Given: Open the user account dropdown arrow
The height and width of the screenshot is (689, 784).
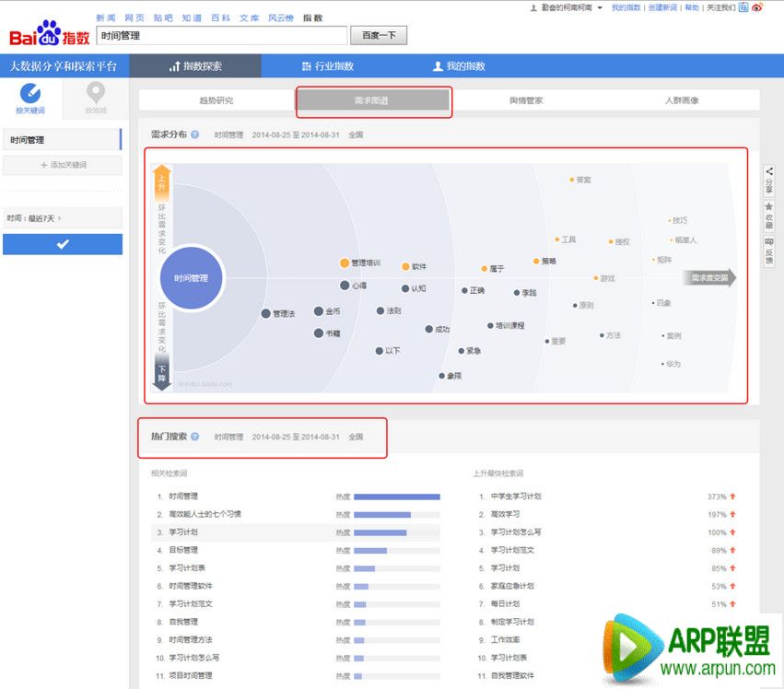Looking at the screenshot, I should coord(600,7).
